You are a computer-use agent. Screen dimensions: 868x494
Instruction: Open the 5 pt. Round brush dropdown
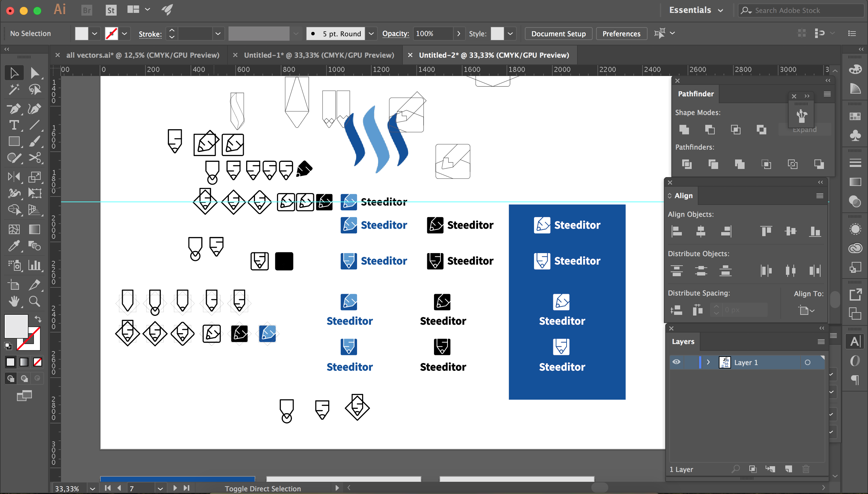pos(371,34)
